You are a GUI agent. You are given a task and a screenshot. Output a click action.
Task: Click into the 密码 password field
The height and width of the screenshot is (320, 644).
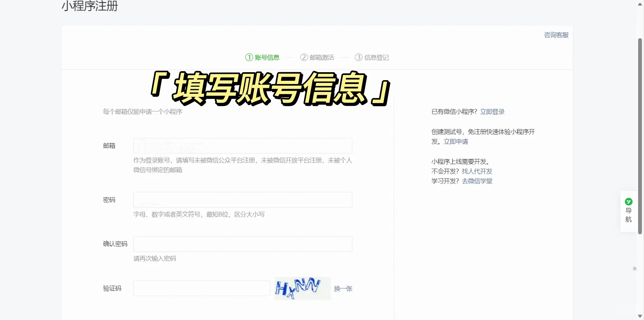coord(243,200)
